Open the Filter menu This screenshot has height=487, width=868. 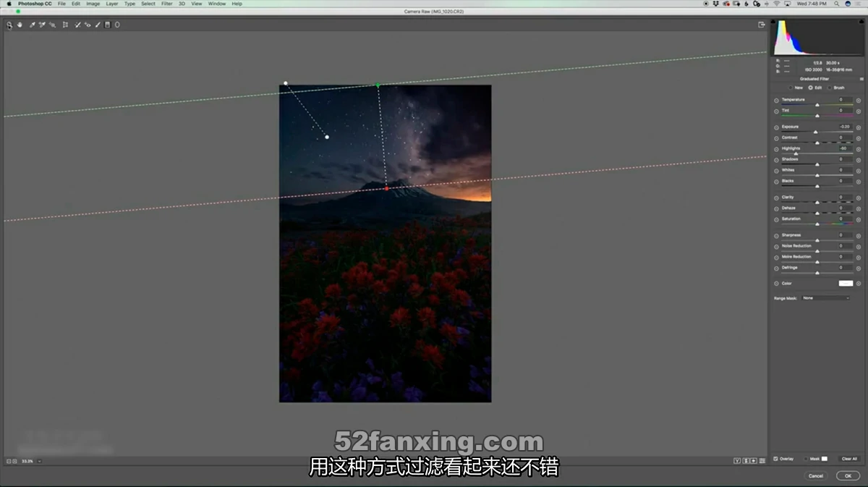tap(167, 4)
